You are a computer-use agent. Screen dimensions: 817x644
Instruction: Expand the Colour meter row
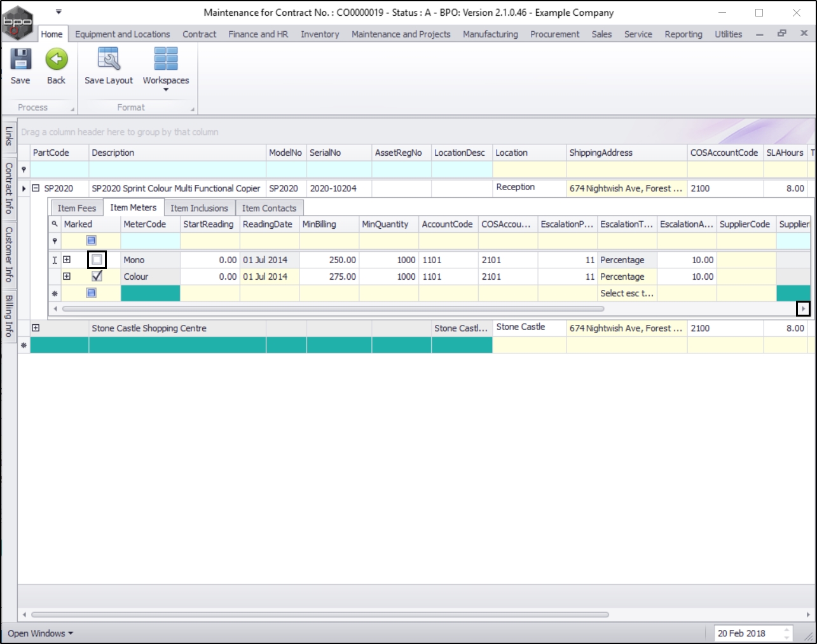click(x=66, y=276)
